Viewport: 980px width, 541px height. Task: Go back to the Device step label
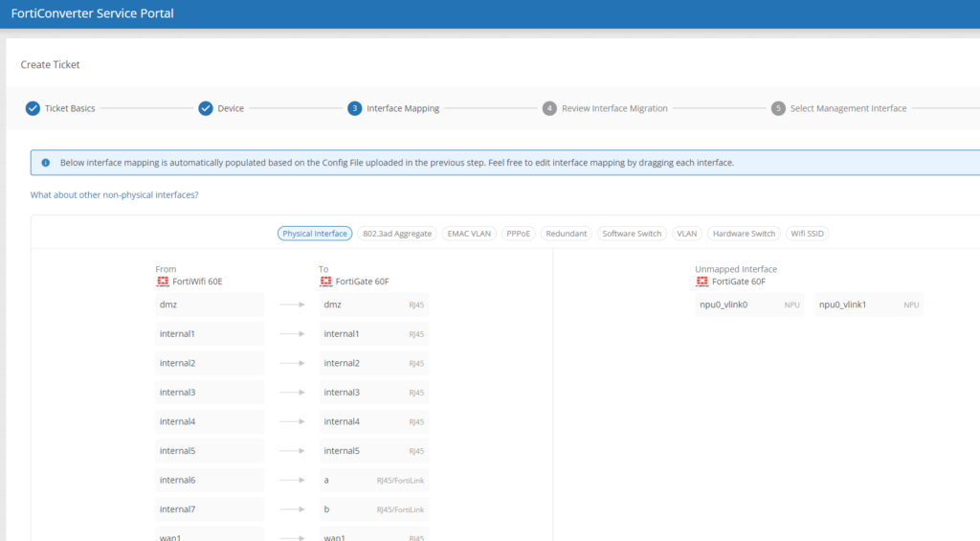(x=231, y=108)
